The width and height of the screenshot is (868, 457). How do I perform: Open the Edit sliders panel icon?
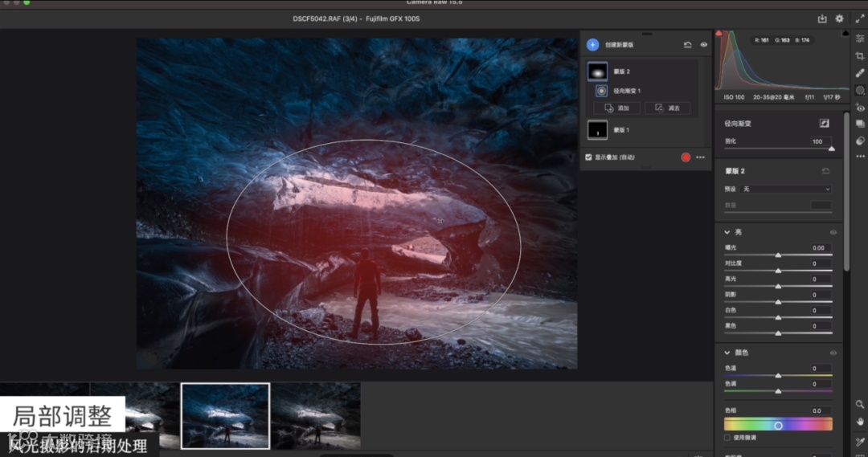coord(860,39)
